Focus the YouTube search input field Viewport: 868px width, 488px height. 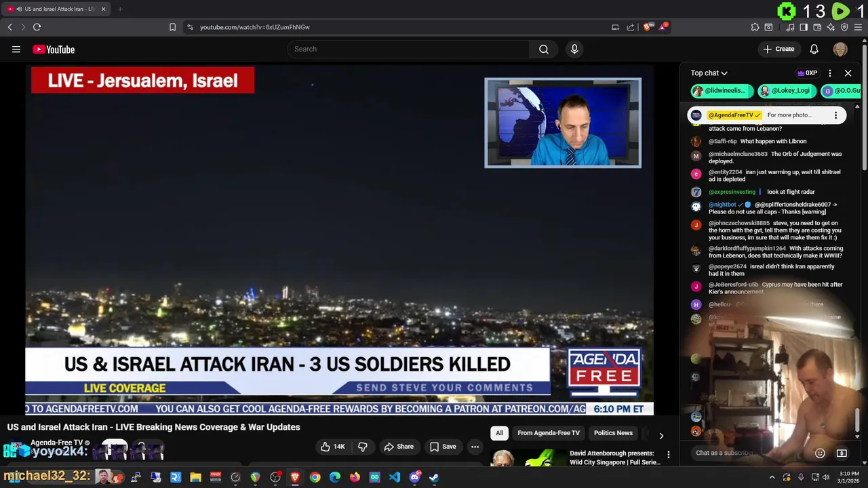click(x=408, y=49)
